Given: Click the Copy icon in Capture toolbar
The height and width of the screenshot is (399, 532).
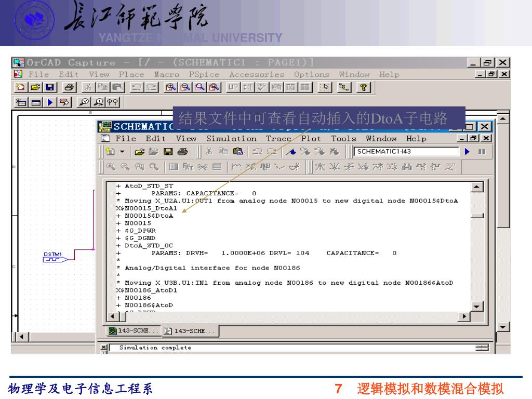Looking at the screenshot, I should (103, 87).
